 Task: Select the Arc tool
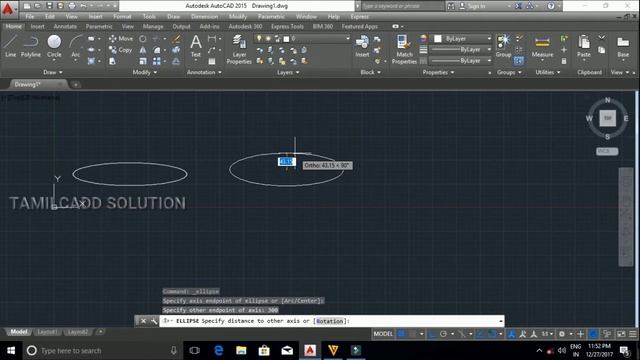point(76,46)
